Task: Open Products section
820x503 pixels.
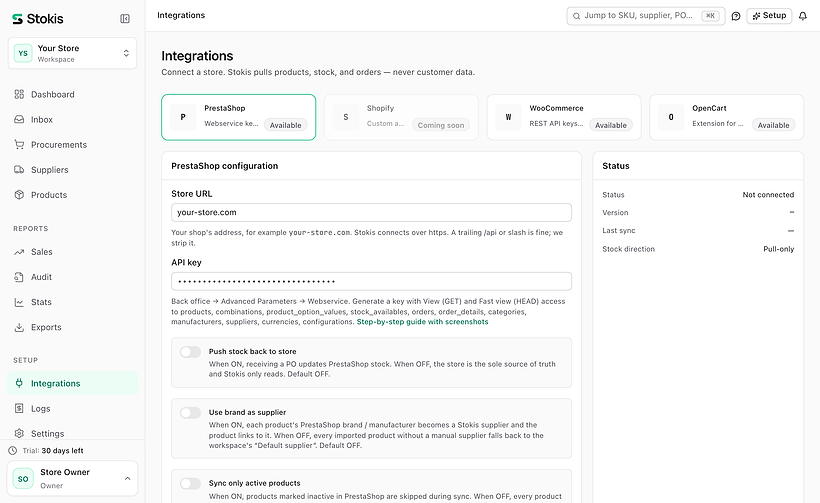Action: coord(72,195)
